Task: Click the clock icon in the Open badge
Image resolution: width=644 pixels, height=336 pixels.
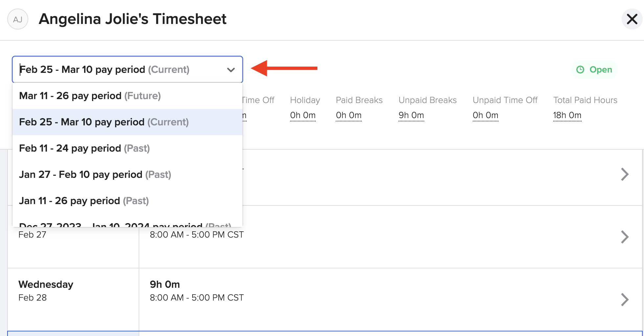Action: (581, 70)
